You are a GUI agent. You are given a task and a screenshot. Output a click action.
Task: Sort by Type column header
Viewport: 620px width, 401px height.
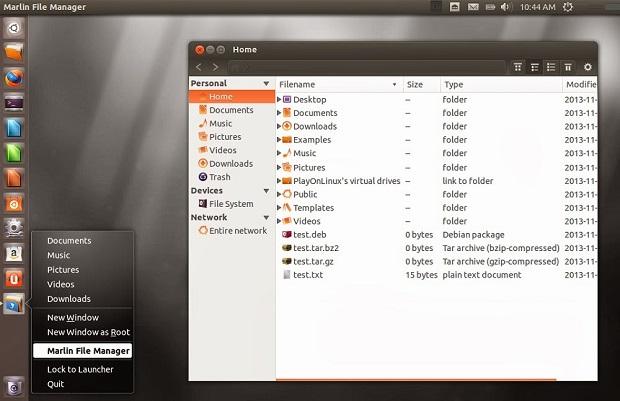pyautogui.click(x=501, y=84)
